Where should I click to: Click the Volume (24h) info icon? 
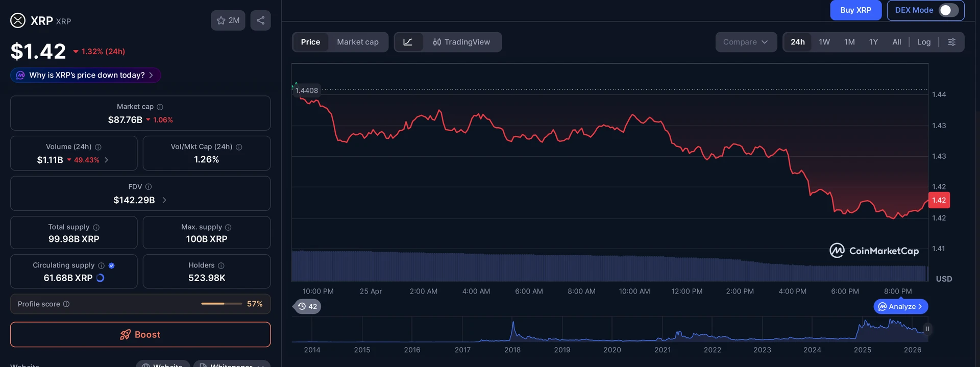pos(98,147)
